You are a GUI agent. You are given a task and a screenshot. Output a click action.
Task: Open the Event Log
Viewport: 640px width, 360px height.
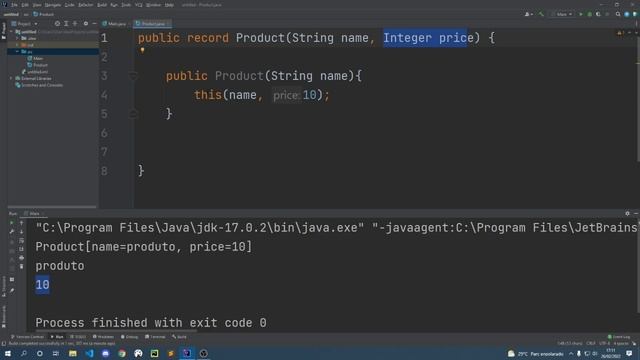tap(619, 337)
